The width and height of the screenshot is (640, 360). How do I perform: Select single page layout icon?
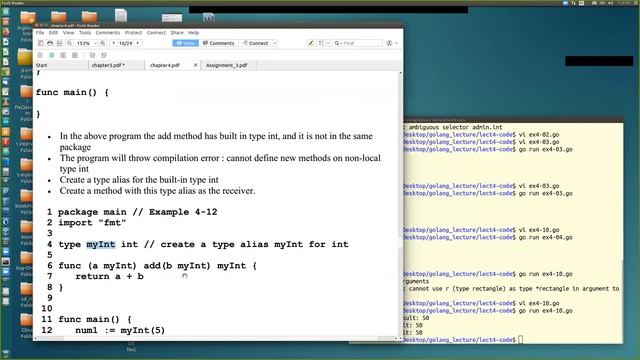click(x=40, y=55)
